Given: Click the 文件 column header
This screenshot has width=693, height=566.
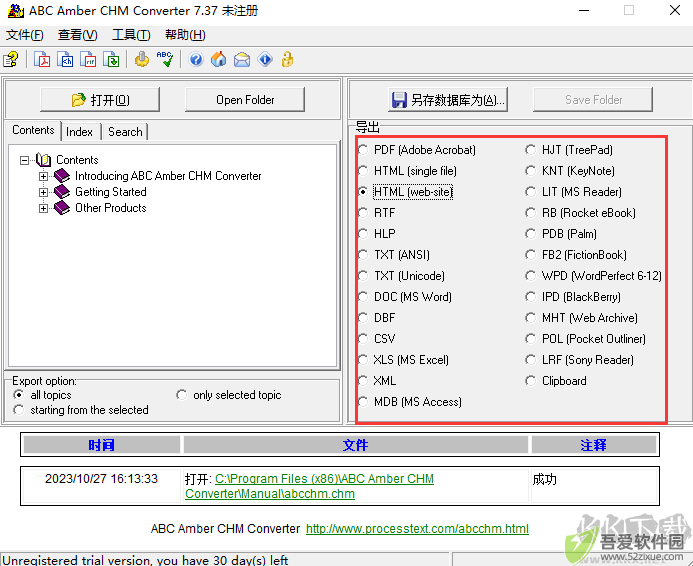Looking at the screenshot, I should point(356,445).
